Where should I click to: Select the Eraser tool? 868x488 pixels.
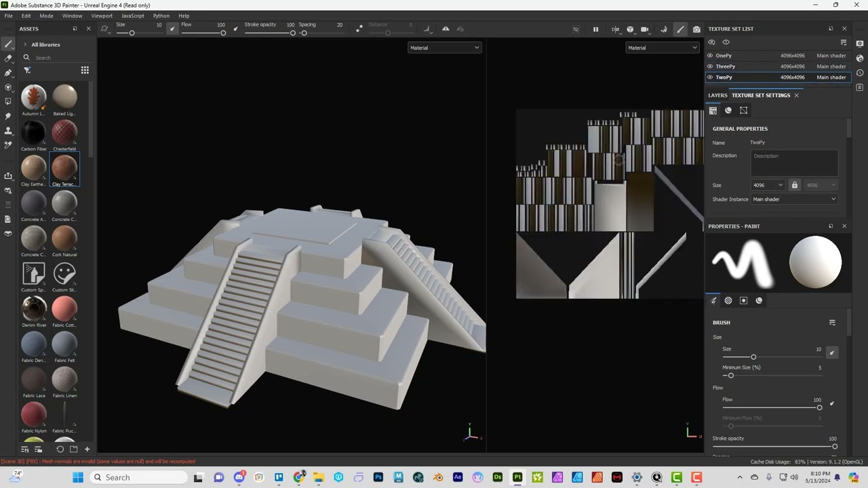(8, 58)
